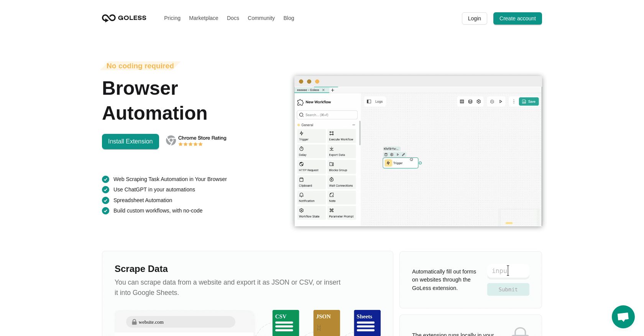Select the green CSV file icon

286,323
